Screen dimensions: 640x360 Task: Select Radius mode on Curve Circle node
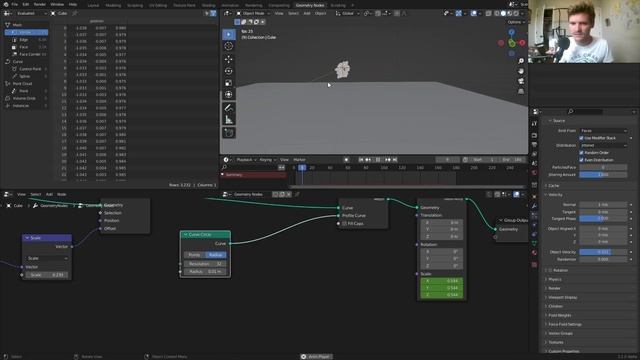[216, 255]
